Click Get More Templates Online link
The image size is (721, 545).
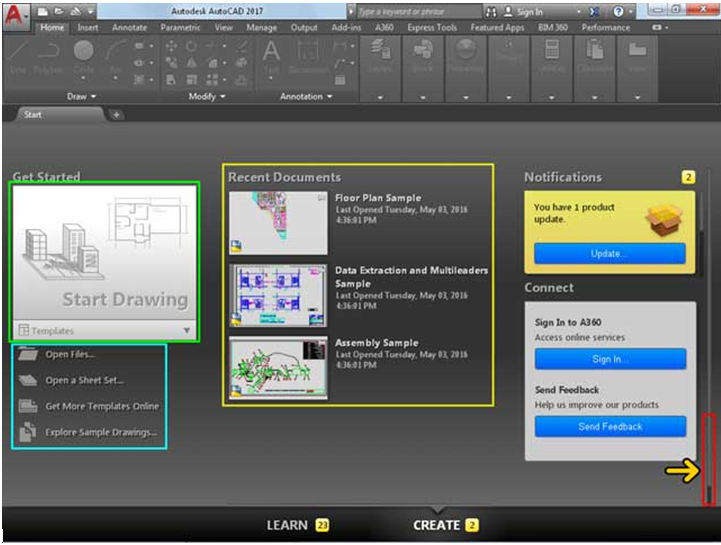point(102,406)
